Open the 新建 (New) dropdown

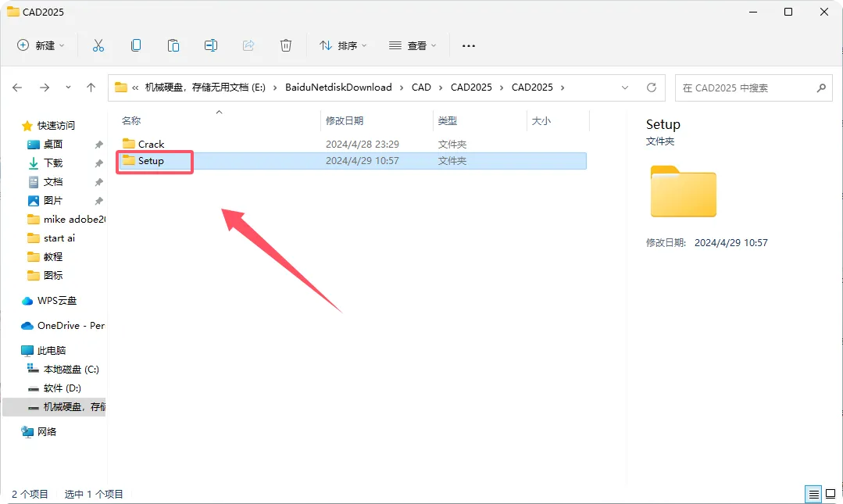41,46
